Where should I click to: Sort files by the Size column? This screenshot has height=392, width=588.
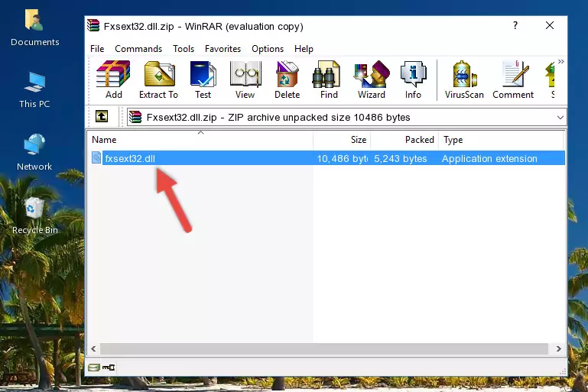342,140
